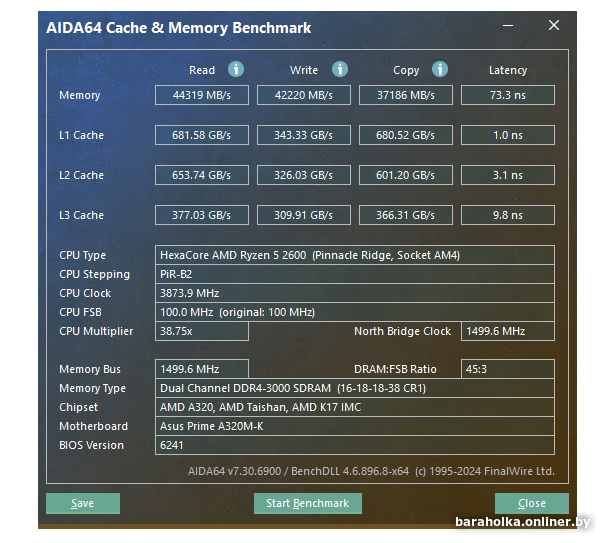Click the info icon next to Read
611x543 pixels.
tap(235, 69)
